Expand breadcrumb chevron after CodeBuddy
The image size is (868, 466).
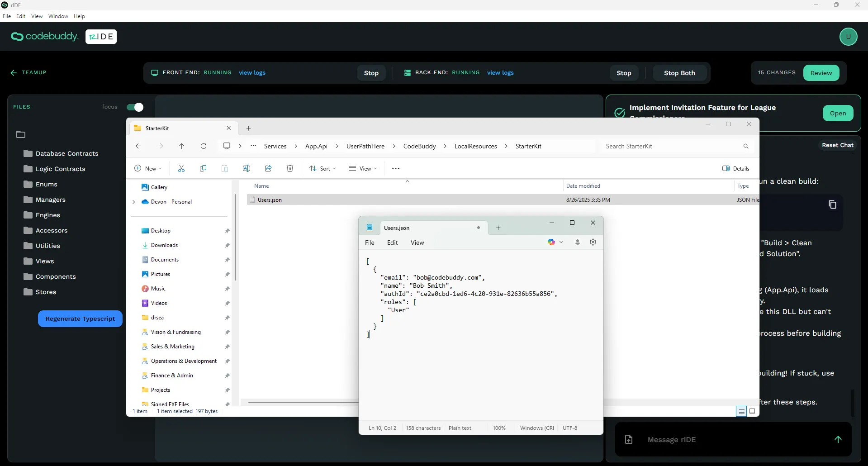445,146
